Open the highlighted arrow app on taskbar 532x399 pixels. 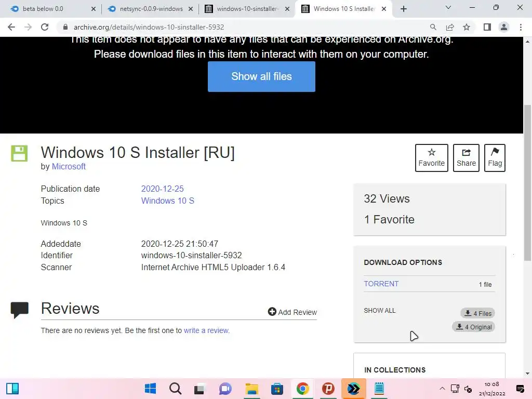pyautogui.click(x=353, y=389)
